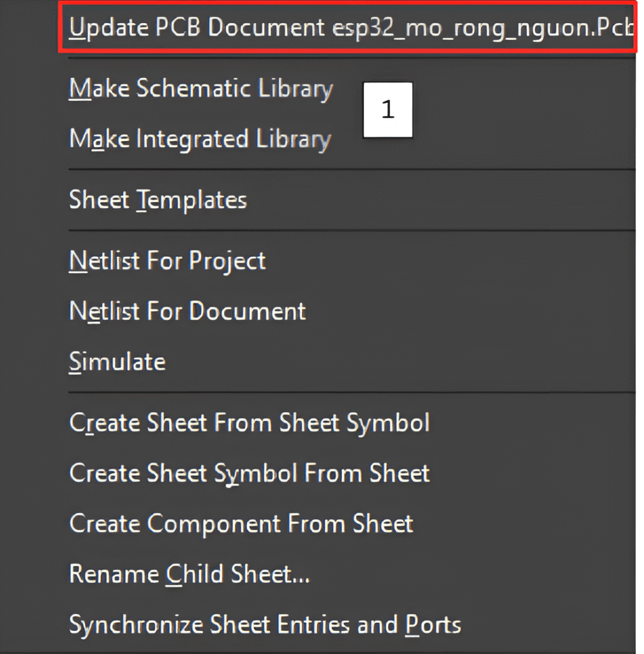This screenshot has width=644, height=654.
Task: Click the white box labeled 1
Action: point(388,110)
